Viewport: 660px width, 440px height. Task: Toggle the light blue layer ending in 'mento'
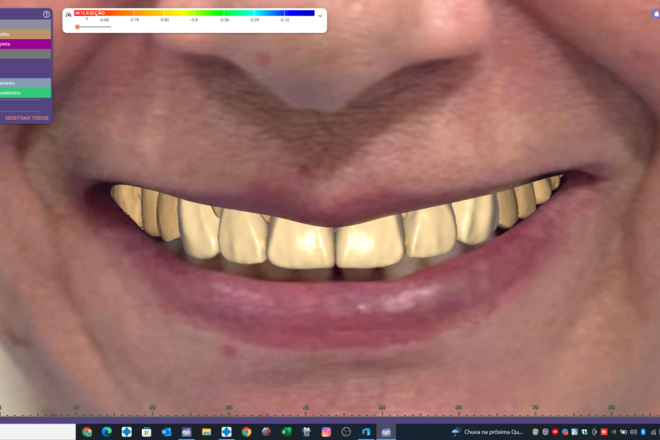[x=25, y=83]
